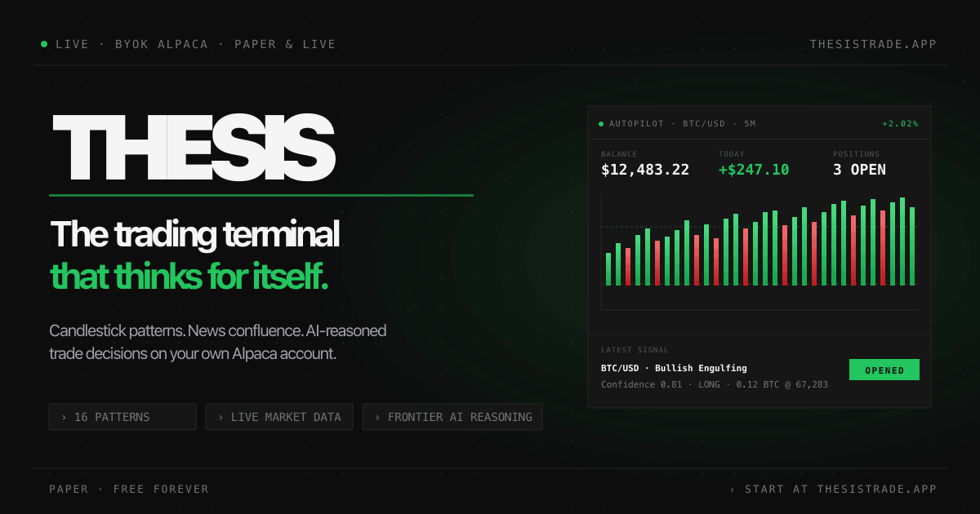Click THESISTRADE.APP in the top-right header
980x514 pixels.
coord(873,44)
